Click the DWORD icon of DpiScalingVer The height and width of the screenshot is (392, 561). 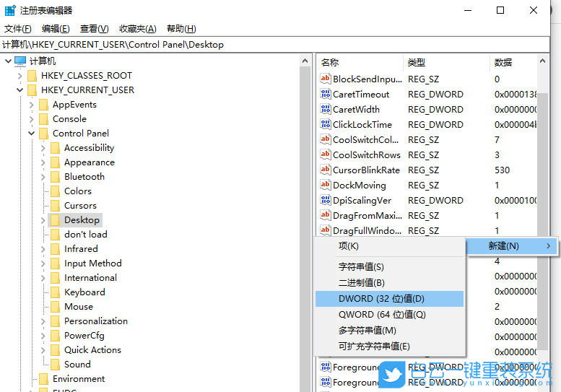325,200
